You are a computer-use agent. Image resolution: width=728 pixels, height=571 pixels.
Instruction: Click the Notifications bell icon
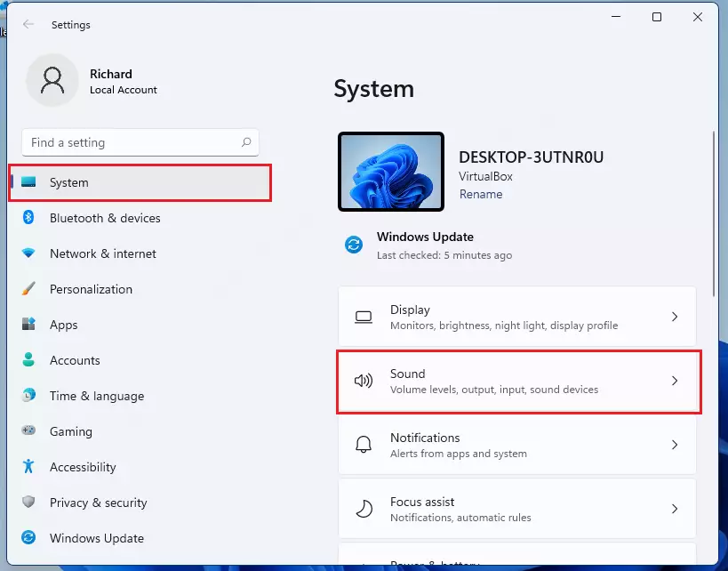click(x=364, y=445)
